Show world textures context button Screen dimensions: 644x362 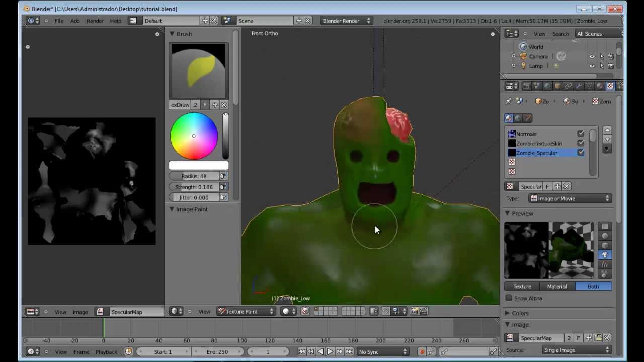click(518, 118)
